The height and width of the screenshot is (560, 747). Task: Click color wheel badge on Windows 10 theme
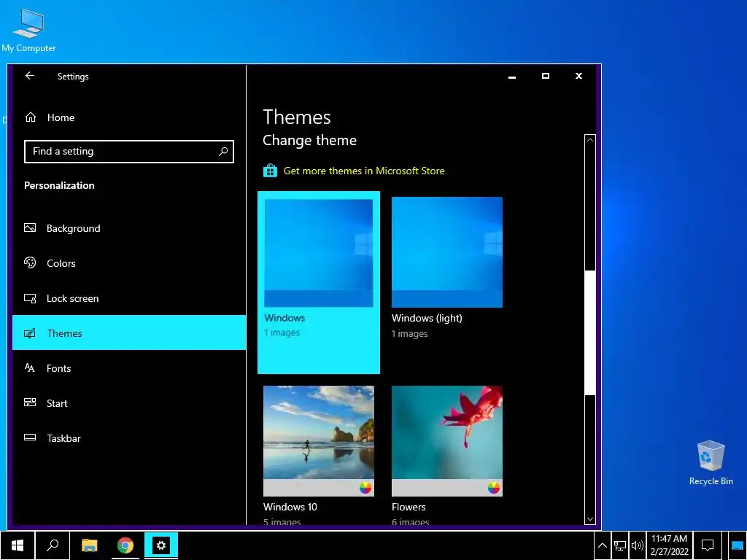[x=365, y=488]
